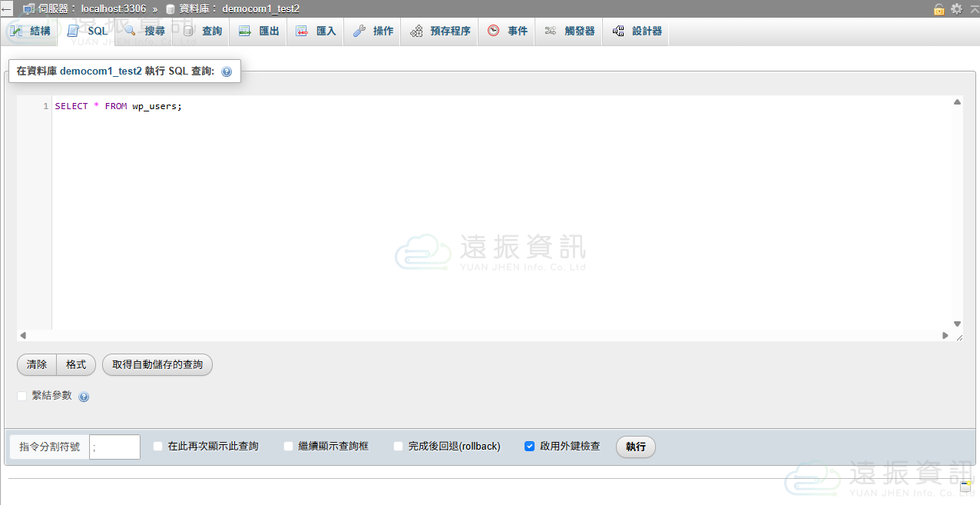Uncheck 啟用外鍵檢查 checkbox
Image resolution: width=980 pixels, height=505 pixels.
point(529,446)
